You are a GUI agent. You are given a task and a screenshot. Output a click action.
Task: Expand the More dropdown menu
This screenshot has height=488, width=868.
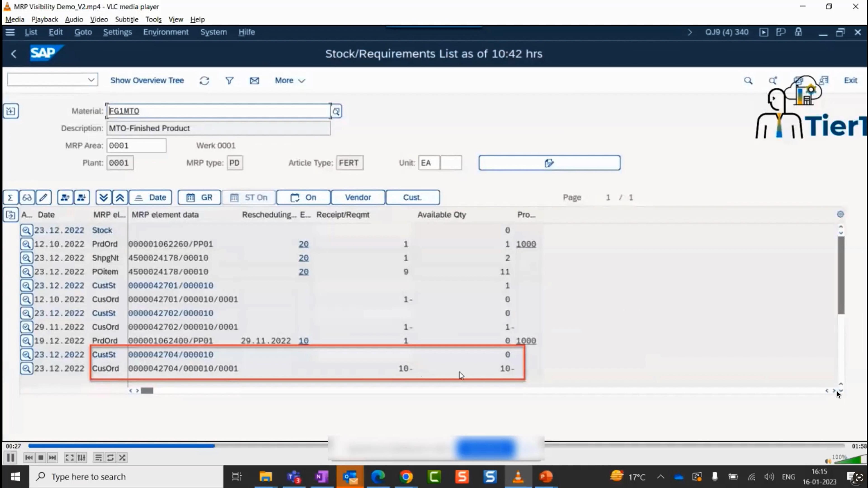(x=290, y=80)
